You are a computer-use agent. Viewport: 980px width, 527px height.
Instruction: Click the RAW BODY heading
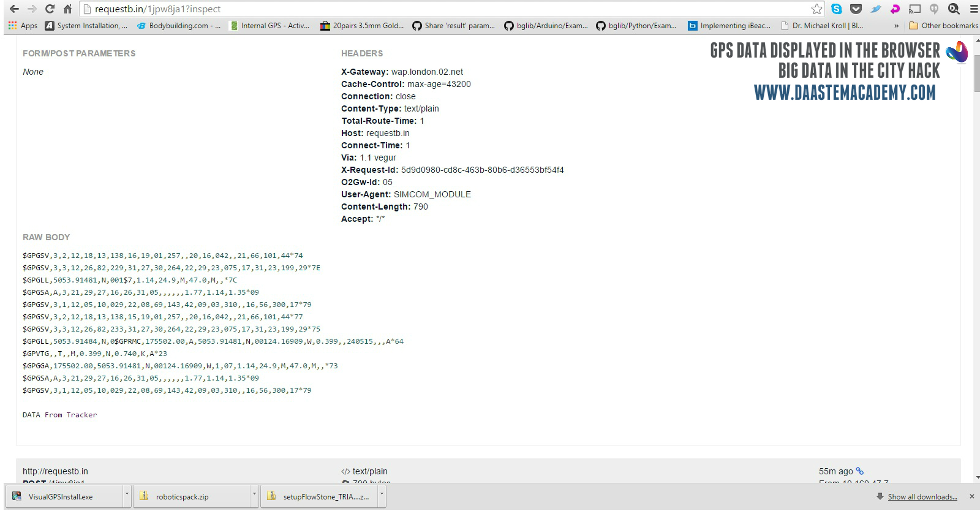47,237
